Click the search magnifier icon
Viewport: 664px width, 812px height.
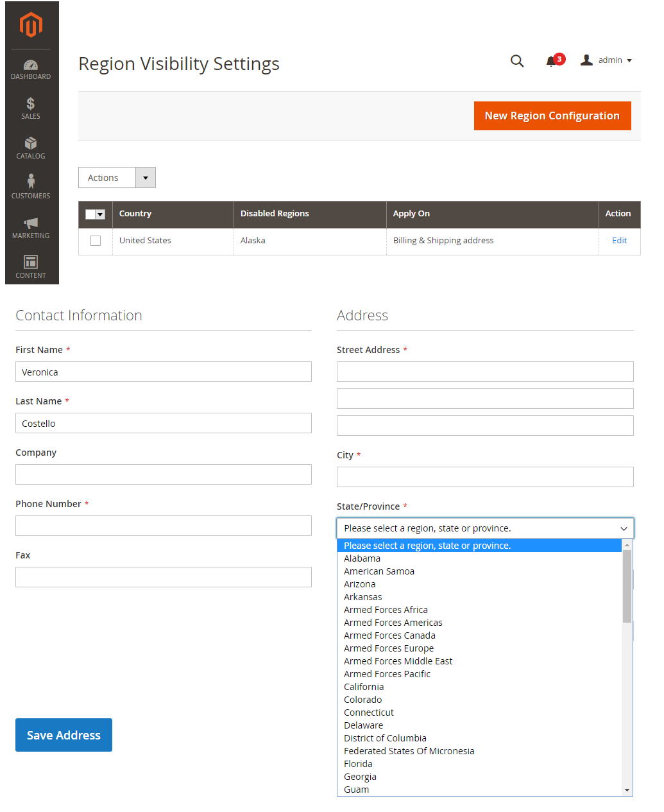[517, 61]
